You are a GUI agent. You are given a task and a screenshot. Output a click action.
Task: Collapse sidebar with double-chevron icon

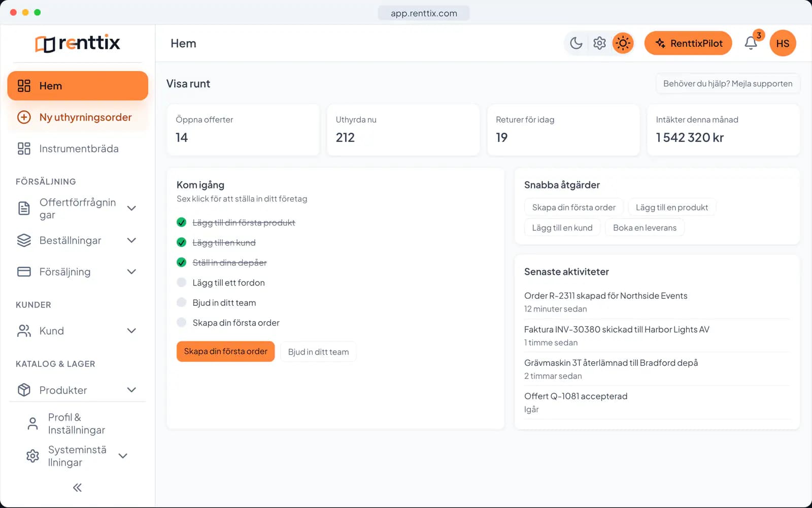pyautogui.click(x=77, y=488)
